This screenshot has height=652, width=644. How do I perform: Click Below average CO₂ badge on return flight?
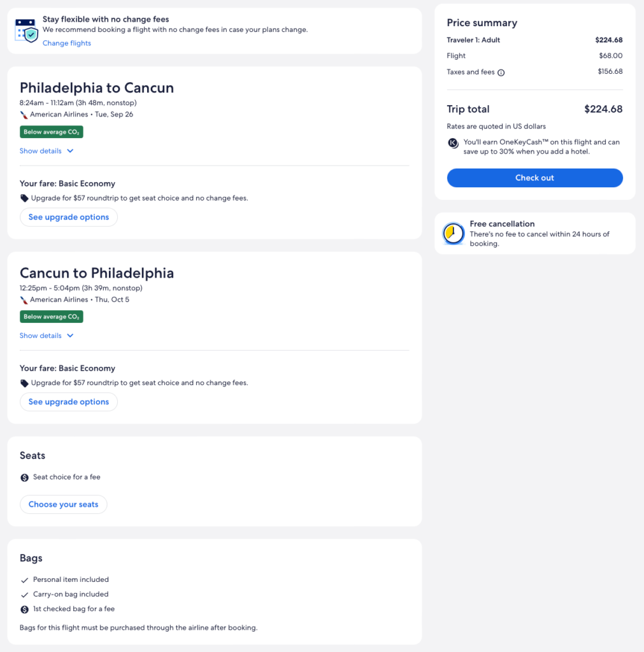[x=52, y=316]
